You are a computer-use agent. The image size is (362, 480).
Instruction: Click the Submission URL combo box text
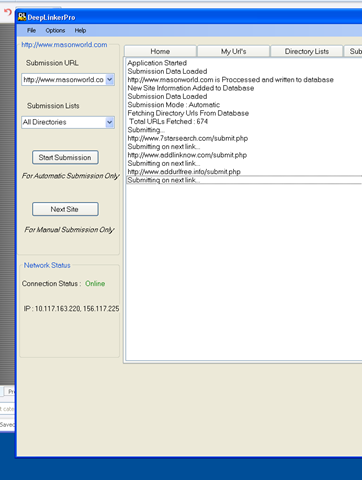click(x=63, y=80)
